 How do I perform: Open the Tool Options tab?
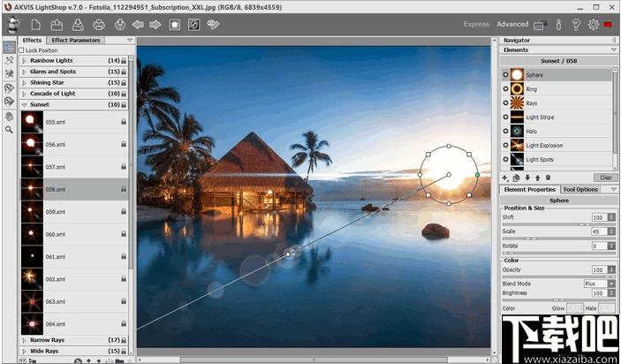point(580,189)
